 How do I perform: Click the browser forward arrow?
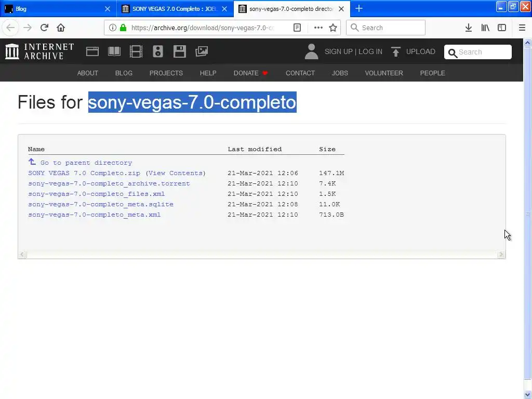coord(28,28)
